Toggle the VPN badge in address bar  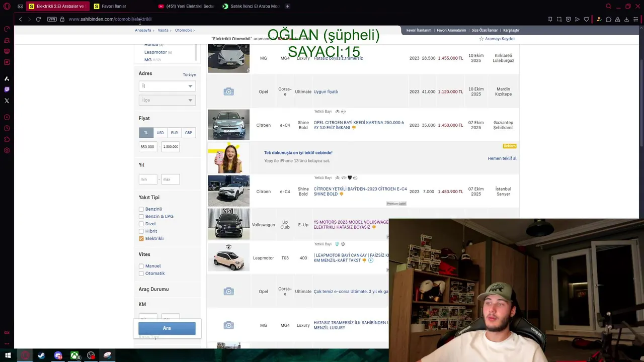[52, 19]
